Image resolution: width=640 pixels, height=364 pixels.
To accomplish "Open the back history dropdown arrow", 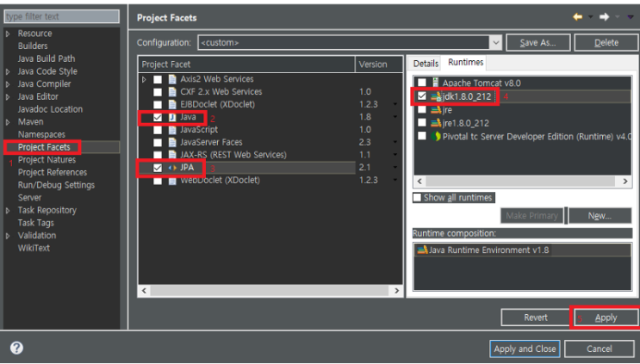I will click(x=591, y=17).
